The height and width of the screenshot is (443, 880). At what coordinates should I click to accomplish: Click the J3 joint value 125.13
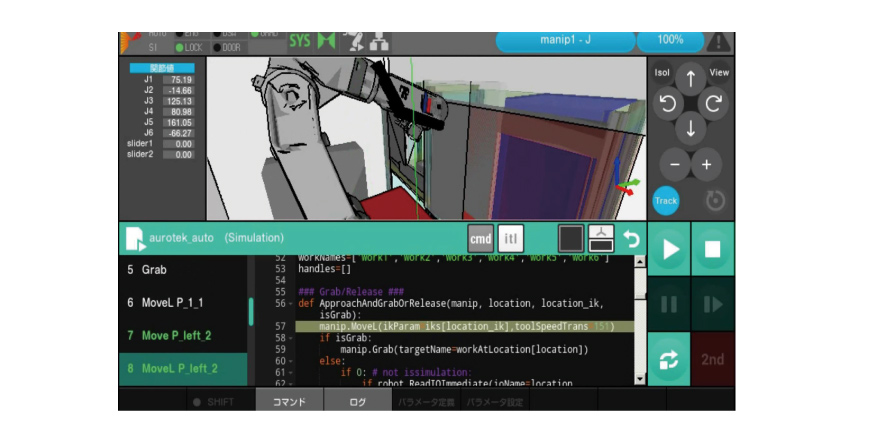[179, 101]
